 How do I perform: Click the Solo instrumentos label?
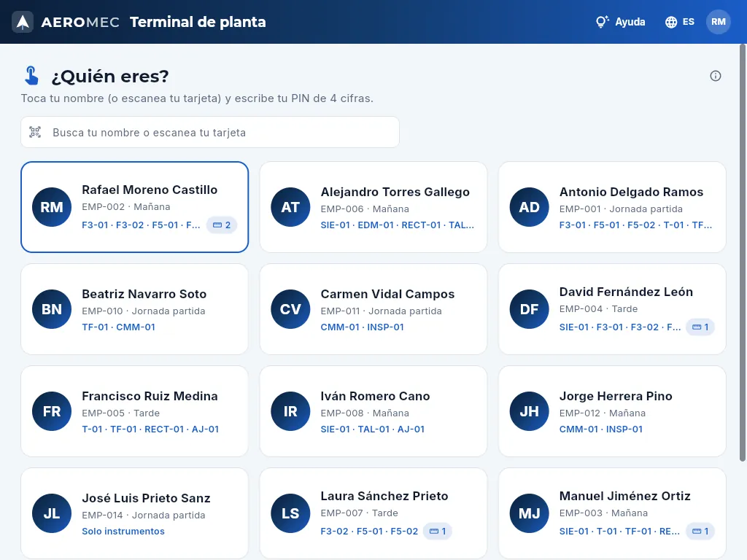[123, 532]
